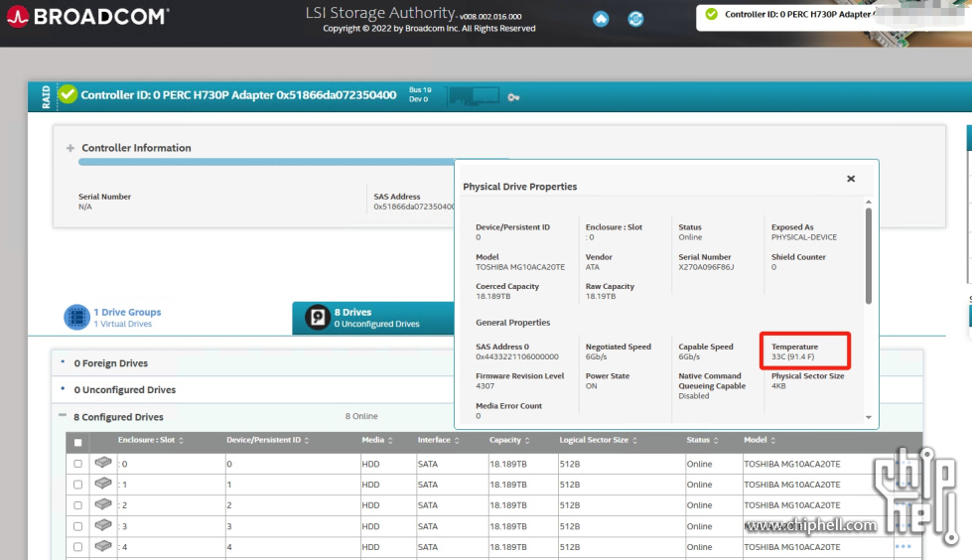Click the key icon in controller bar
Screen dimensions: 972x560
tap(513, 97)
